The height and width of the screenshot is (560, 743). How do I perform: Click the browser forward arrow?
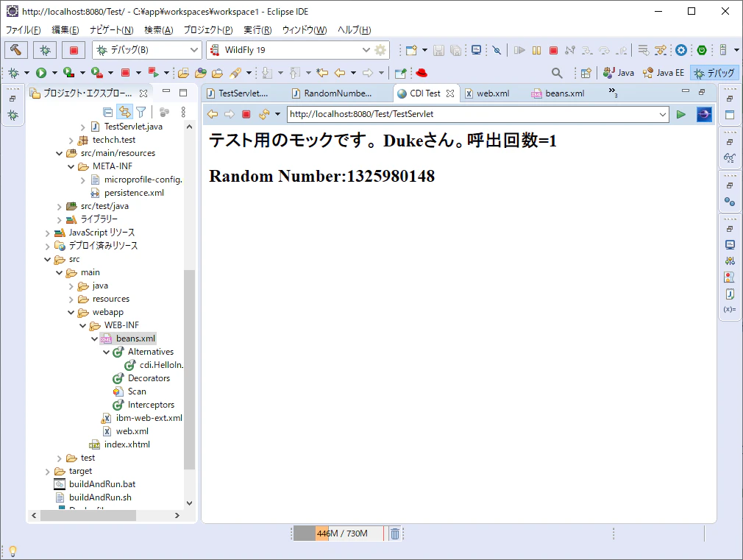tap(230, 114)
